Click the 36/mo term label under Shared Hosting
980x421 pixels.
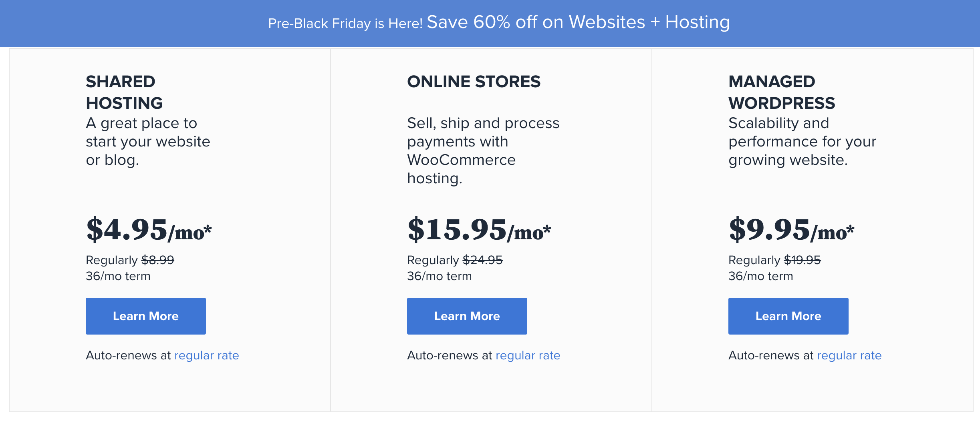tap(118, 276)
